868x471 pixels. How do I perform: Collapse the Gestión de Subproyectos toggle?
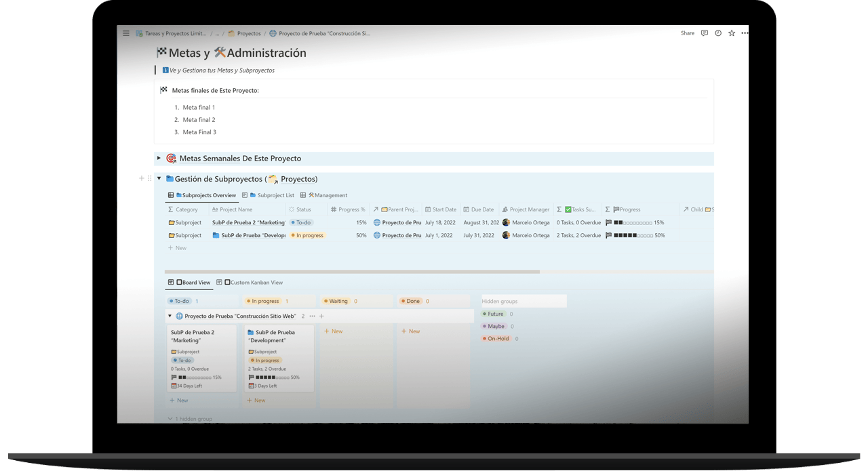pos(159,179)
